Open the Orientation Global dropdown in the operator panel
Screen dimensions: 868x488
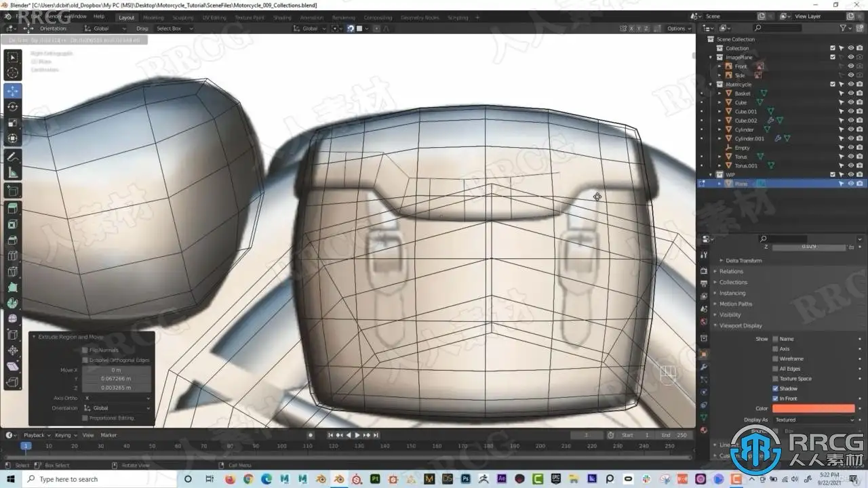[117, 408]
